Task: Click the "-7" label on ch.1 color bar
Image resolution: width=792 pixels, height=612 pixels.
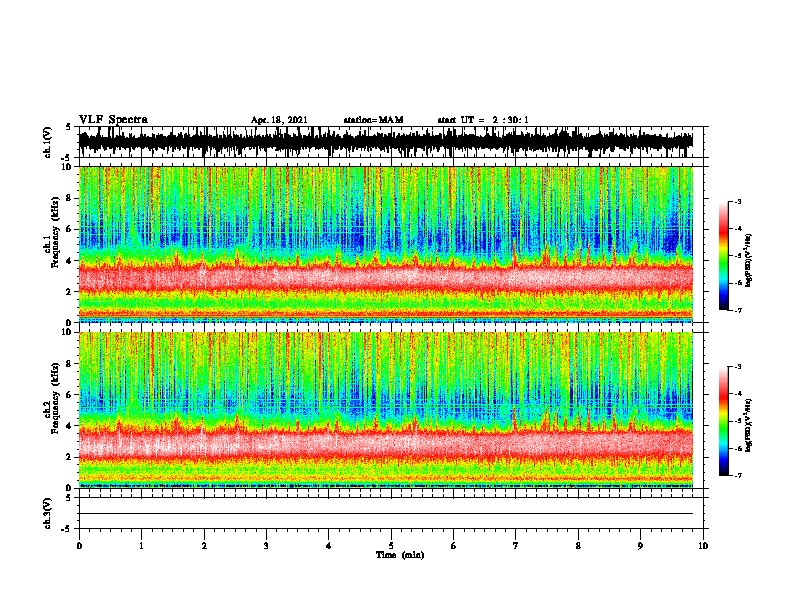Action: click(738, 310)
